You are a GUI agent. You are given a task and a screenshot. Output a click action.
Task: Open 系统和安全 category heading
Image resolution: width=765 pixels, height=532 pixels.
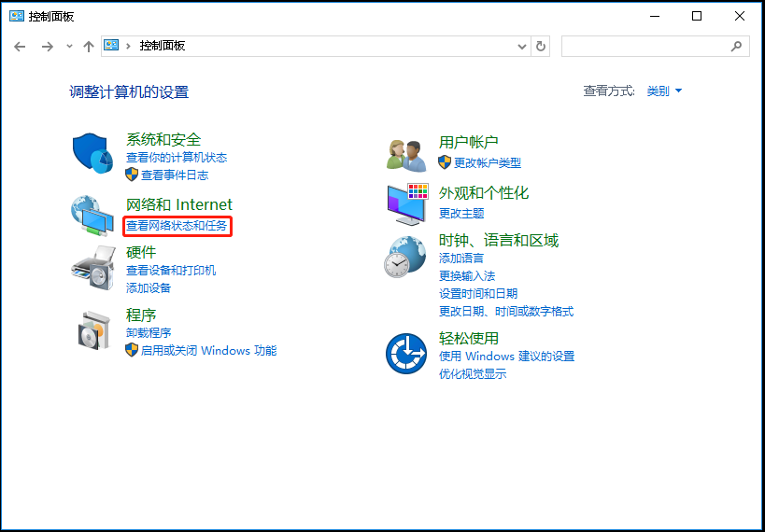[163, 139]
